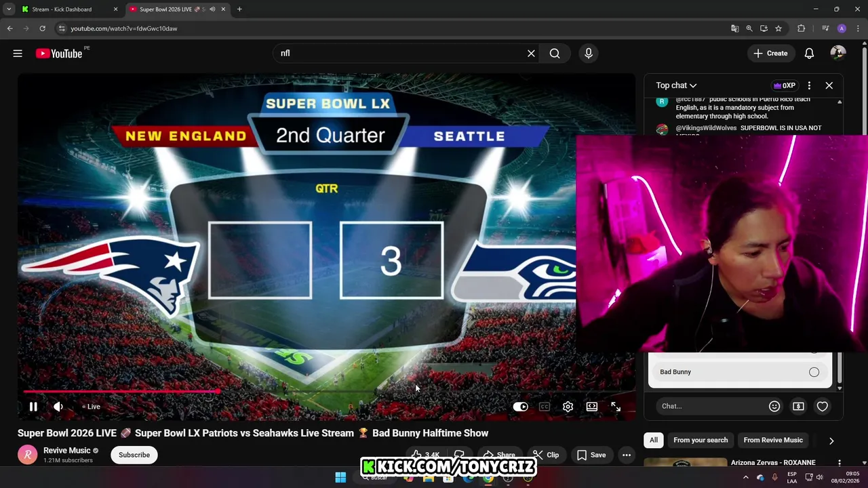868x488 pixels.
Task: Open Super Chat purchase icon
Action: (x=798, y=406)
